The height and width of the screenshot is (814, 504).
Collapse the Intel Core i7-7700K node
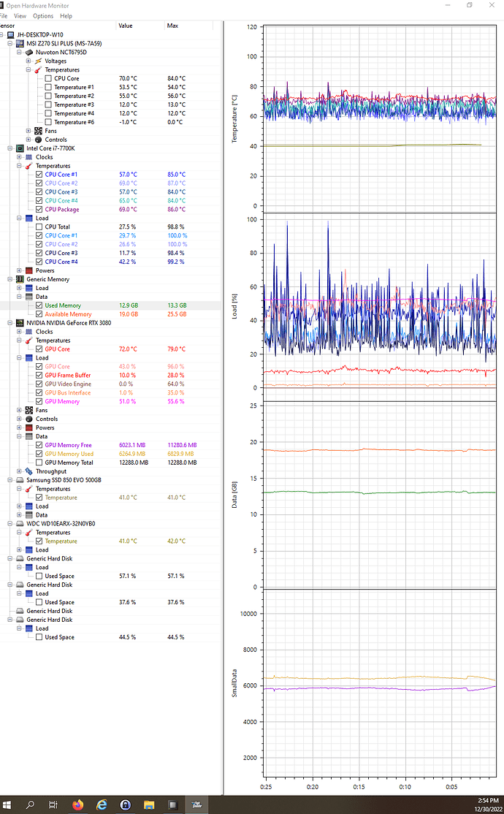pos(10,148)
